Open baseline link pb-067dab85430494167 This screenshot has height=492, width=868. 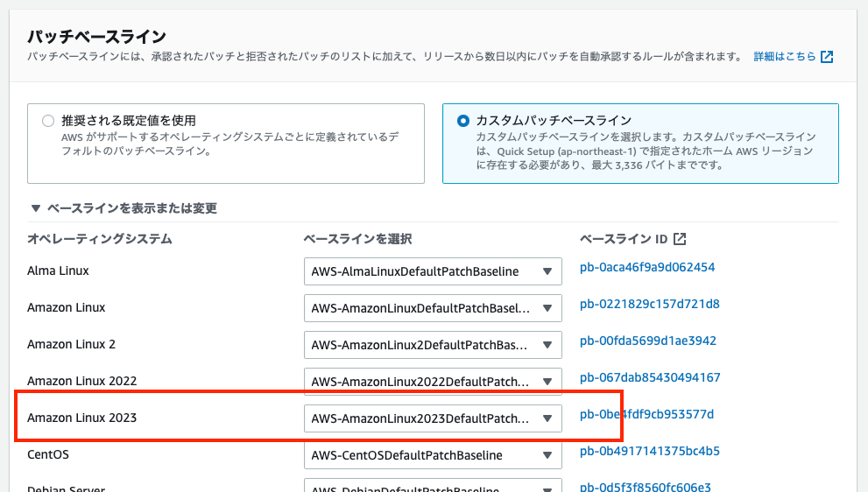650,377
